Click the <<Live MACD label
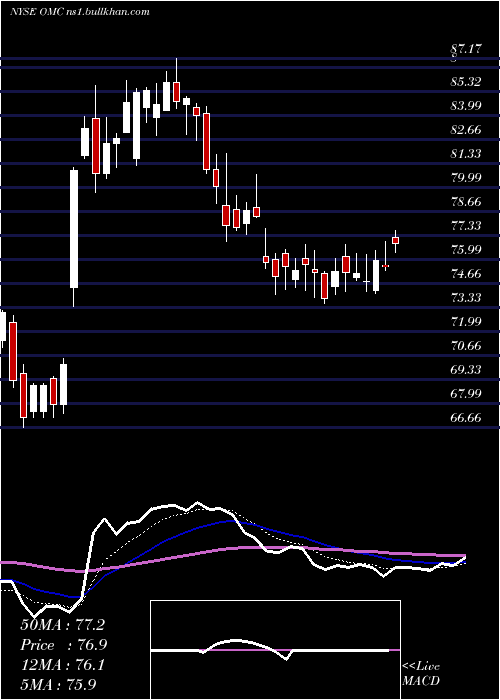Viewport: 500px width, 700px height. (x=421, y=673)
